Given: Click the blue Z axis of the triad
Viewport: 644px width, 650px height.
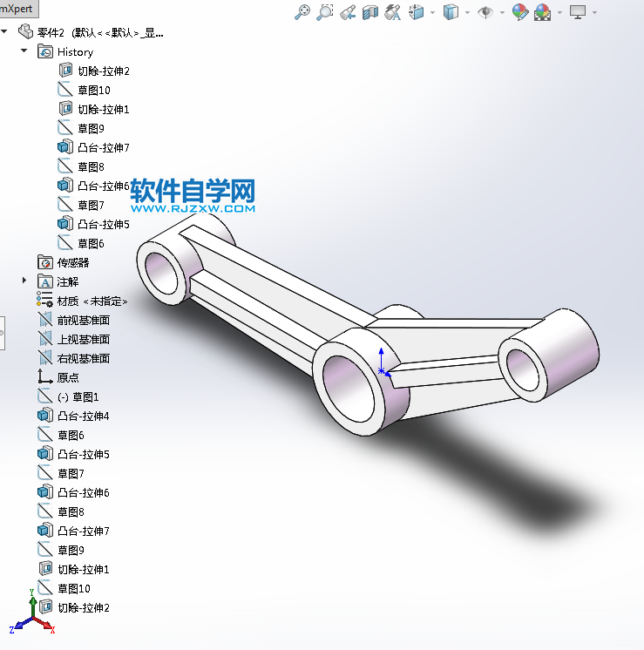Looking at the screenshot, I should tap(20, 625).
